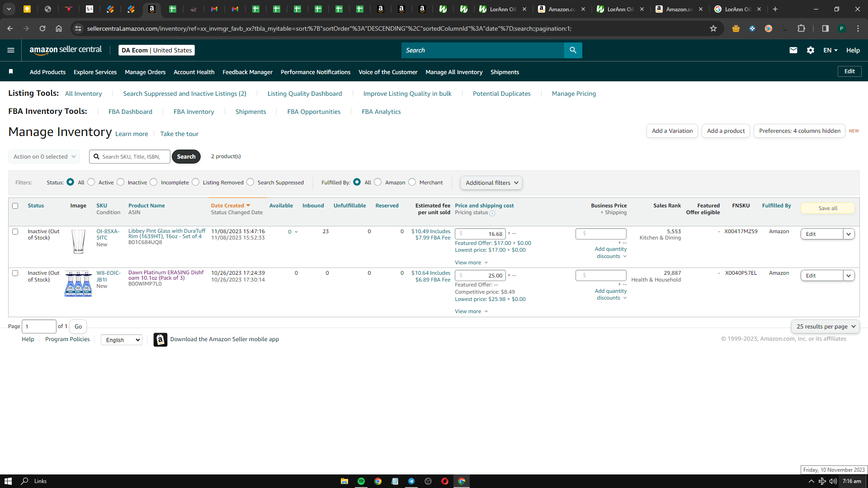Click the Take the tour link

click(179, 134)
